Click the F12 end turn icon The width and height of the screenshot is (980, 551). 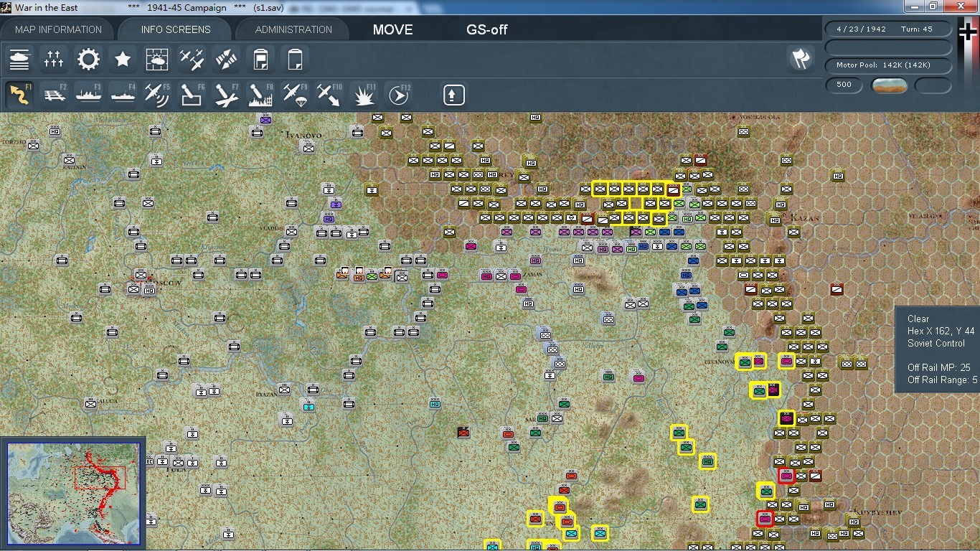pyautogui.click(x=399, y=95)
